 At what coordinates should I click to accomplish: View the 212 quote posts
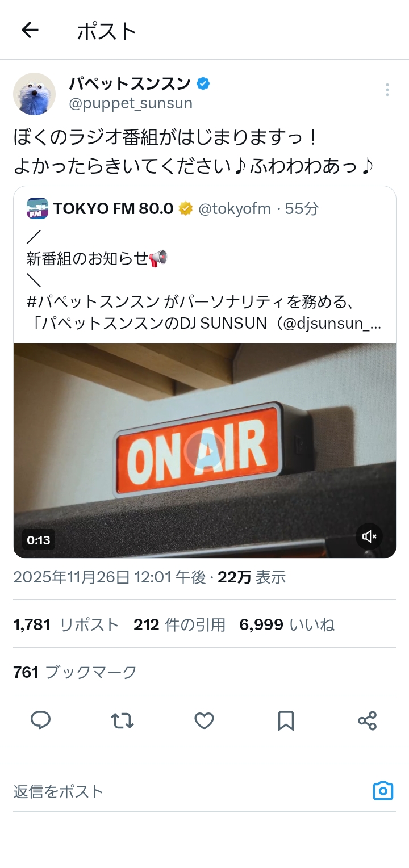(x=180, y=625)
